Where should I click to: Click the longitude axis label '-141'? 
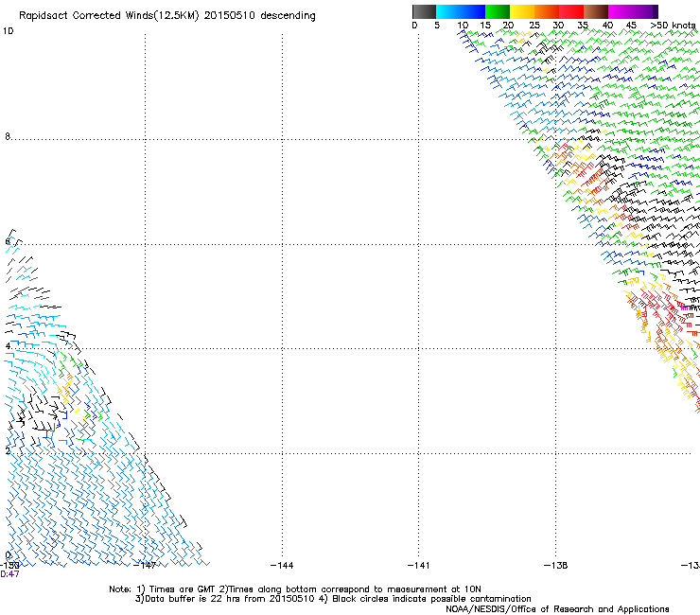click(419, 566)
